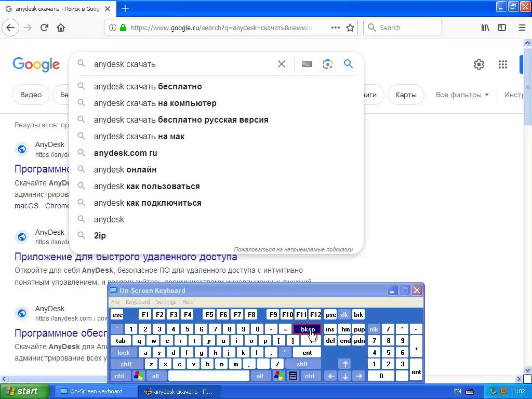Viewport: 532px width, 399px height.
Task: Open page actions three-dot menu in address bar
Action: pyautogui.click(x=336, y=28)
